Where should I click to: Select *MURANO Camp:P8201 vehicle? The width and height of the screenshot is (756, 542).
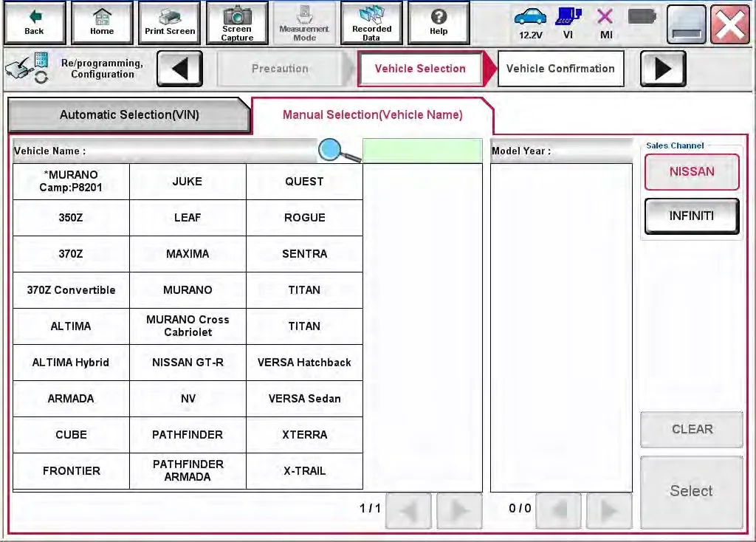(71, 182)
